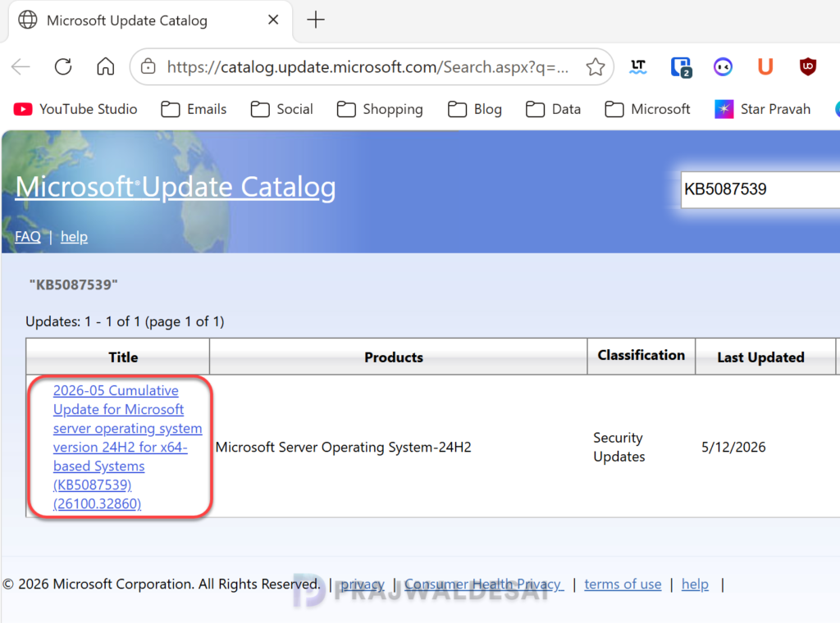The width and height of the screenshot is (840, 623).
Task: Open a new tab with plus icon
Action: pyautogui.click(x=316, y=20)
